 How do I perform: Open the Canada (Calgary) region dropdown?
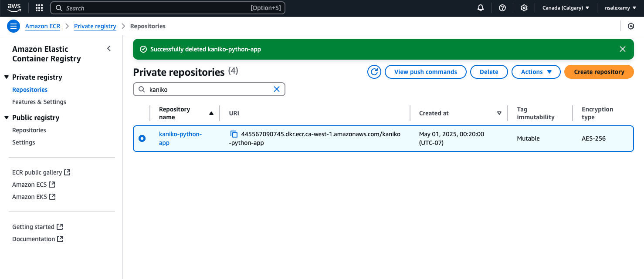pos(566,8)
